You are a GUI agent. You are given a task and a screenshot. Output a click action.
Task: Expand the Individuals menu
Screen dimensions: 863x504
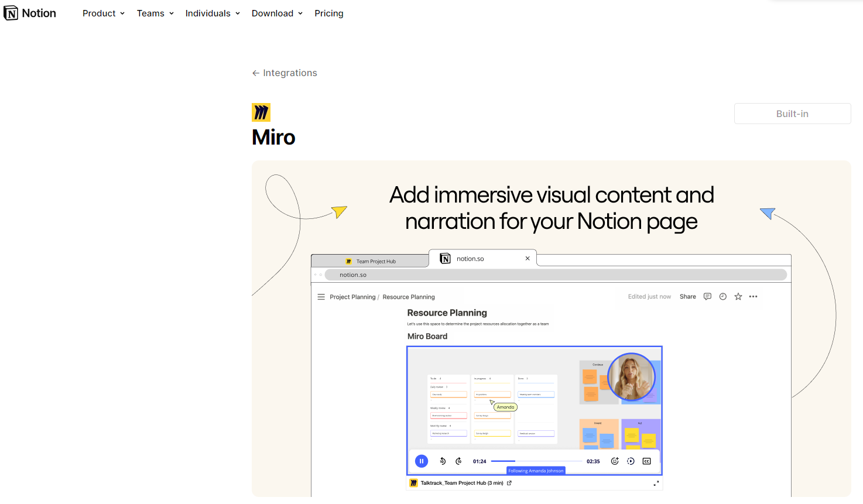point(213,13)
